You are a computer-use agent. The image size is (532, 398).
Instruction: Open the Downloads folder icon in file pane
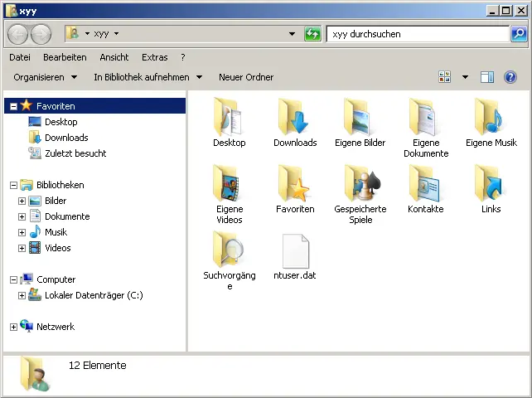tap(295, 117)
